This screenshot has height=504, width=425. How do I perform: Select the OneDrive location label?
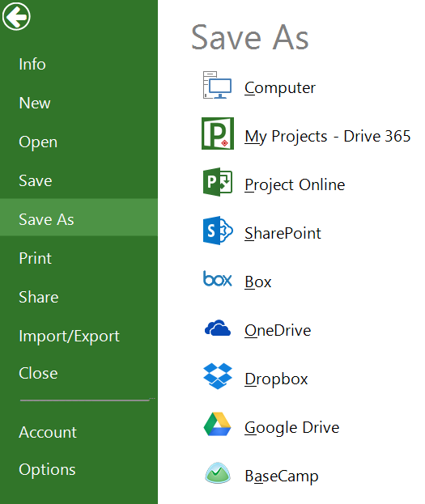click(278, 330)
